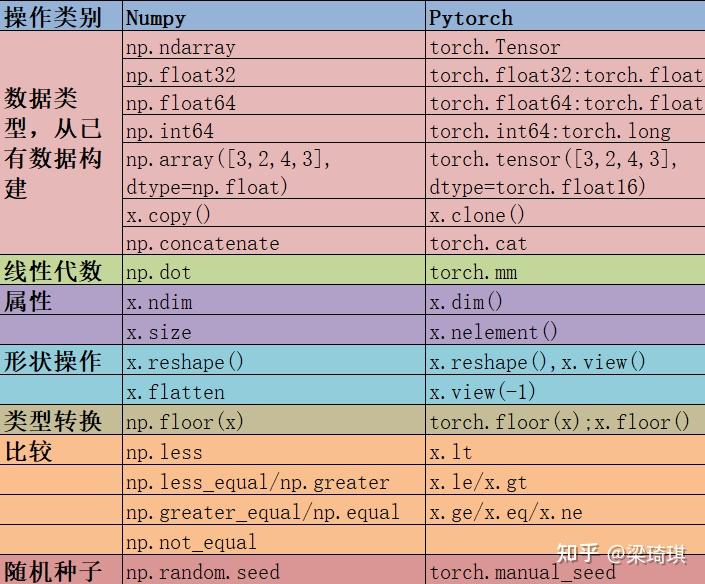This screenshot has height=584, width=705.
Task: Click the x.clone() cell
Action: (565, 213)
